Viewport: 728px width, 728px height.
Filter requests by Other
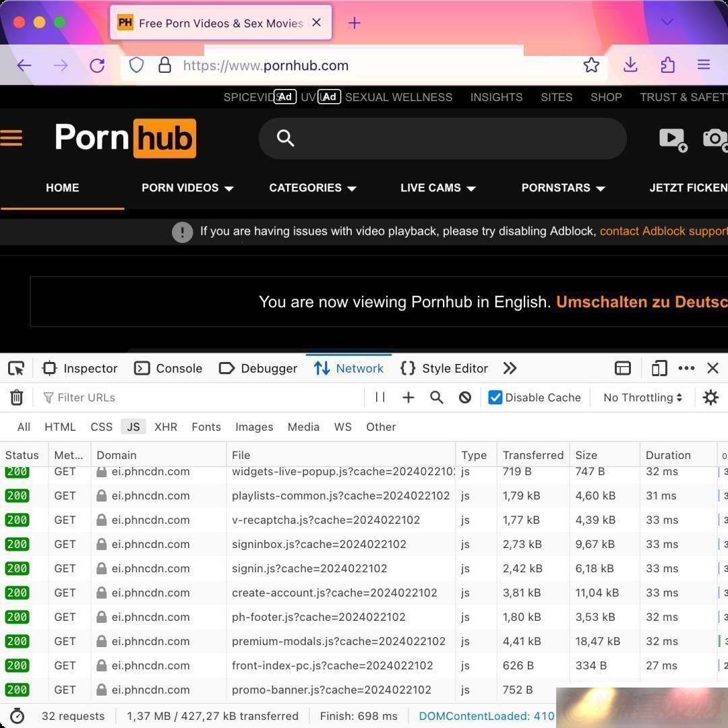[381, 427]
